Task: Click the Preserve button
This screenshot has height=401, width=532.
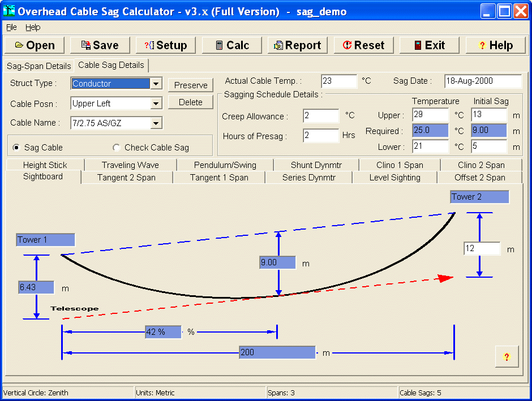Action: 190,85
